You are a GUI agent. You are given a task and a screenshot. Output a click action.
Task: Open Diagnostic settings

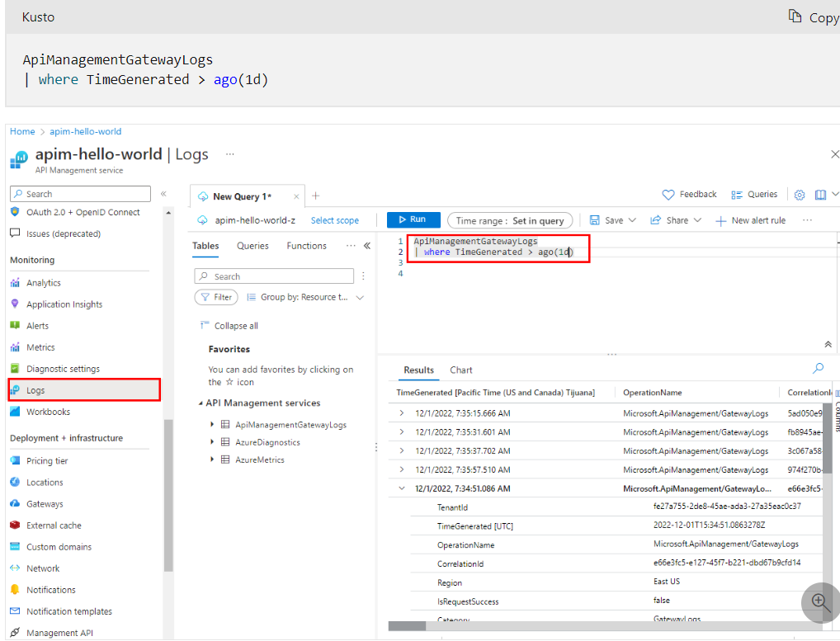63,369
